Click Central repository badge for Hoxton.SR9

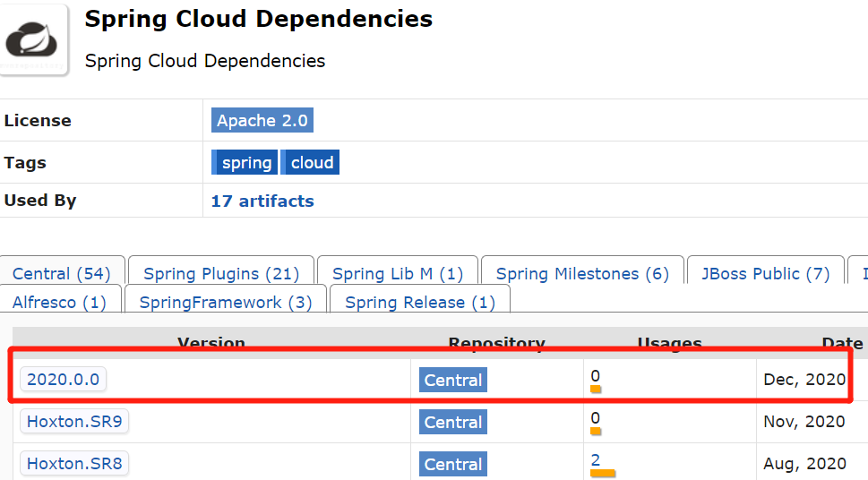tap(453, 423)
